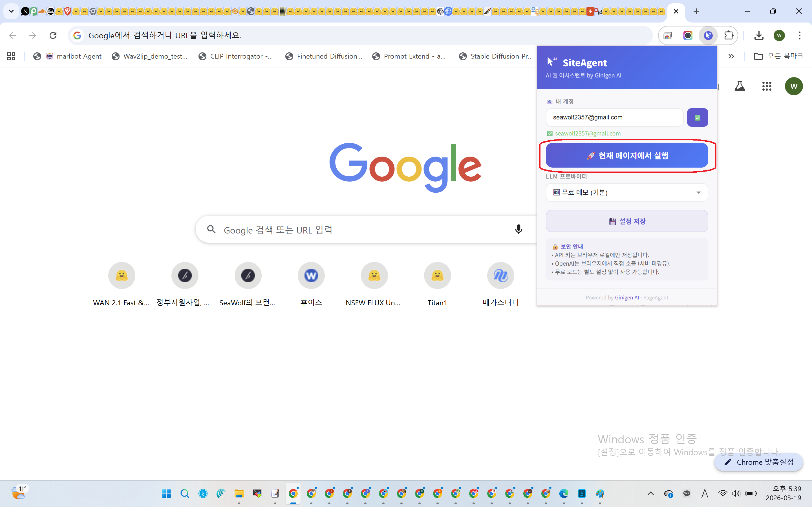812x507 pixels.
Task: Open a new browser tab
Action: [696, 11]
